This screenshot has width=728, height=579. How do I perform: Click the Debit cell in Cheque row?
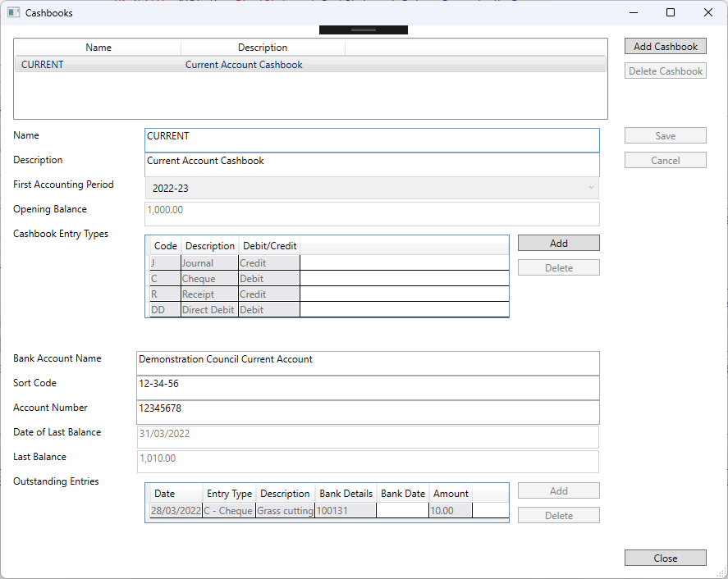269,279
